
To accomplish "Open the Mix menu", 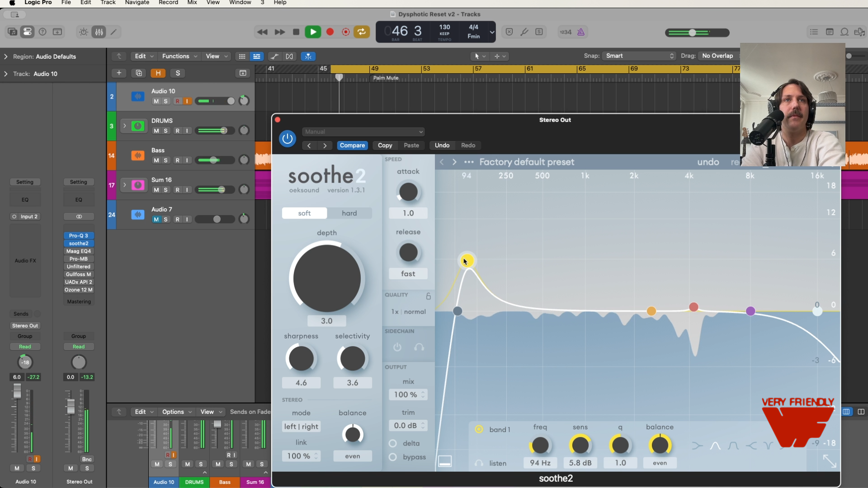I will point(192,3).
